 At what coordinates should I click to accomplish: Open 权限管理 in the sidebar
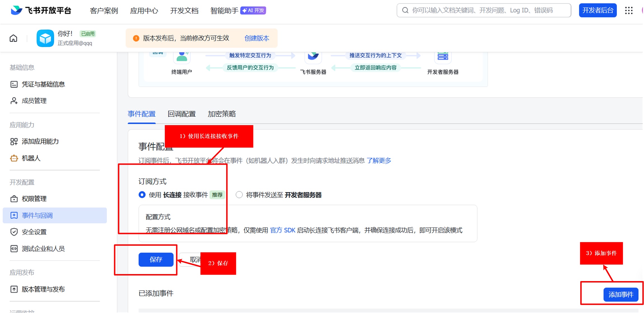point(34,199)
